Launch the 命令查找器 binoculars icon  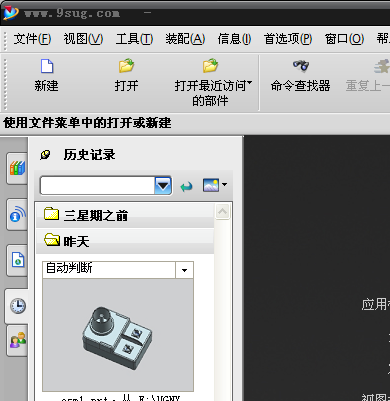click(x=301, y=66)
